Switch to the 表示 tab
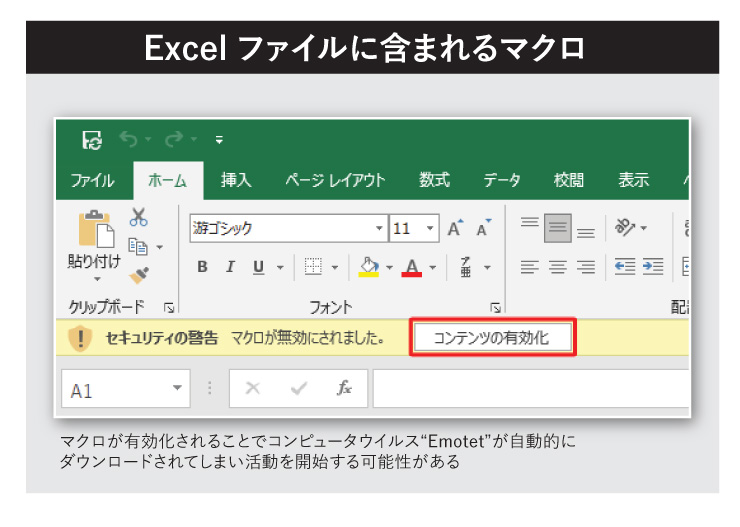 tap(634, 180)
